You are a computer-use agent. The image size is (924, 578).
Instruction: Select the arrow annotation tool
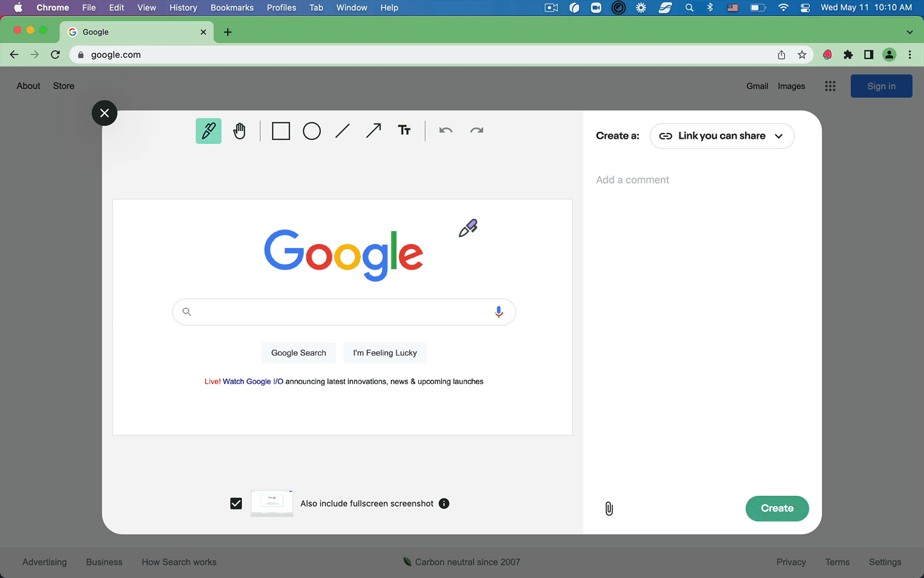(373, 130)
